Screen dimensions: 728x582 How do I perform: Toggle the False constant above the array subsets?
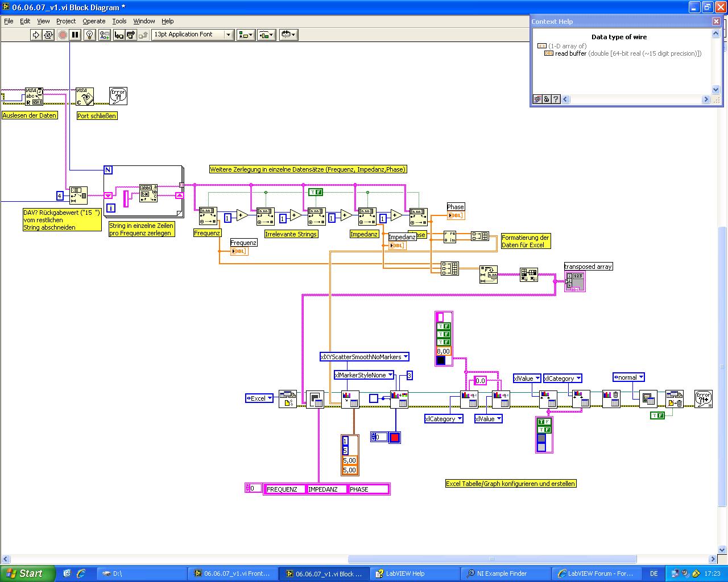316,192
